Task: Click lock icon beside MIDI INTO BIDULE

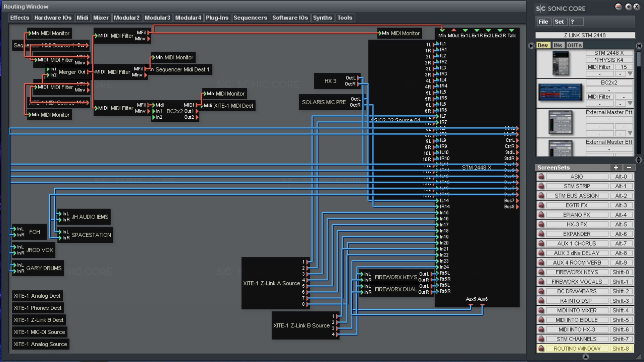Action: coord(541,320)
